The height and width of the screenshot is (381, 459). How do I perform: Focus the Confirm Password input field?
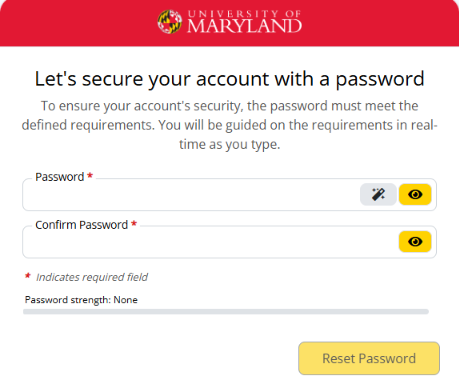(x=210, y=242)
